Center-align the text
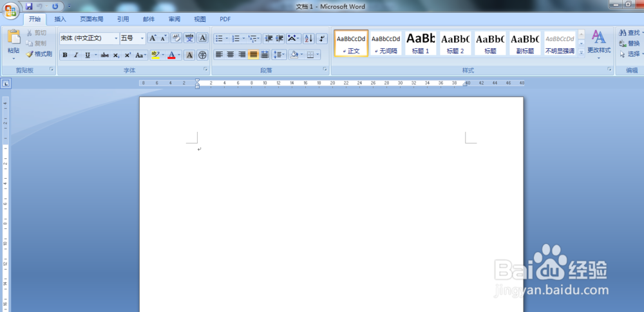This screenshot has width=644, height=312. click(231, 55)
